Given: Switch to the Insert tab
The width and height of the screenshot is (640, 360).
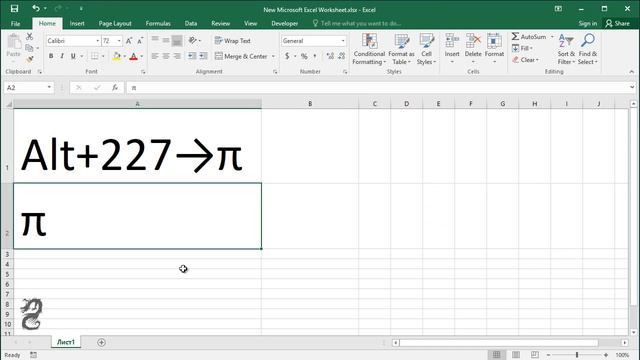Looking at the screenshot, I should tap(77, 24).
